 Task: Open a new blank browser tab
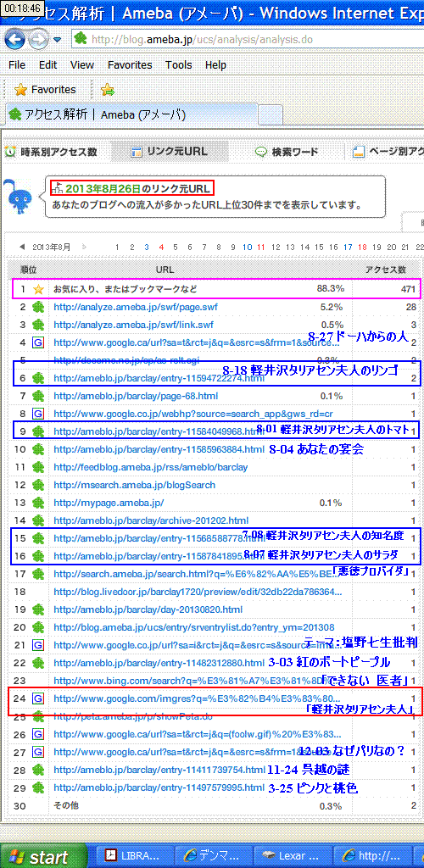(271, 114)
